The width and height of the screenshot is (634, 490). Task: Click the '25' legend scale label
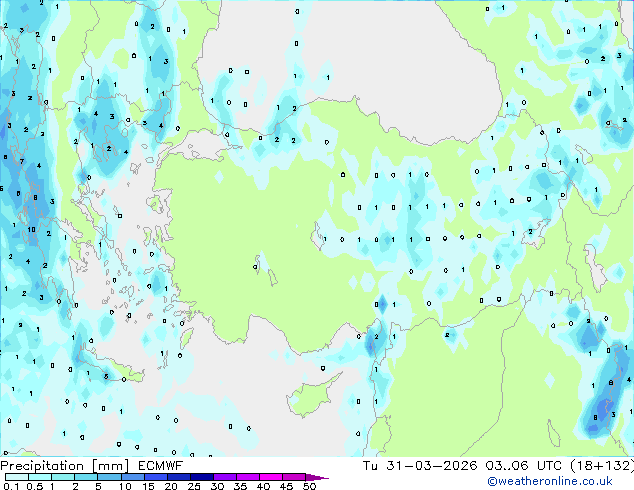tap(194, 486)
